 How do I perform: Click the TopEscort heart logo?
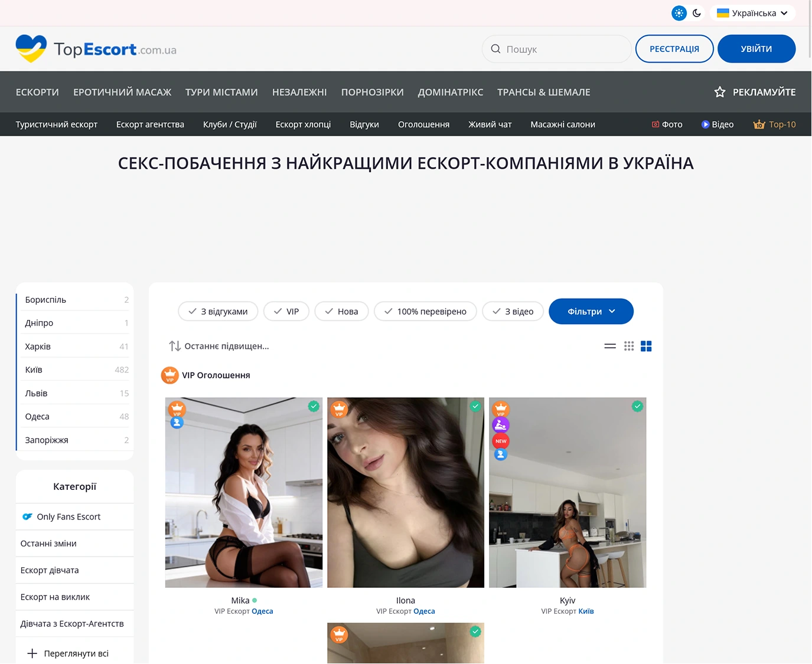pos(31,48)
